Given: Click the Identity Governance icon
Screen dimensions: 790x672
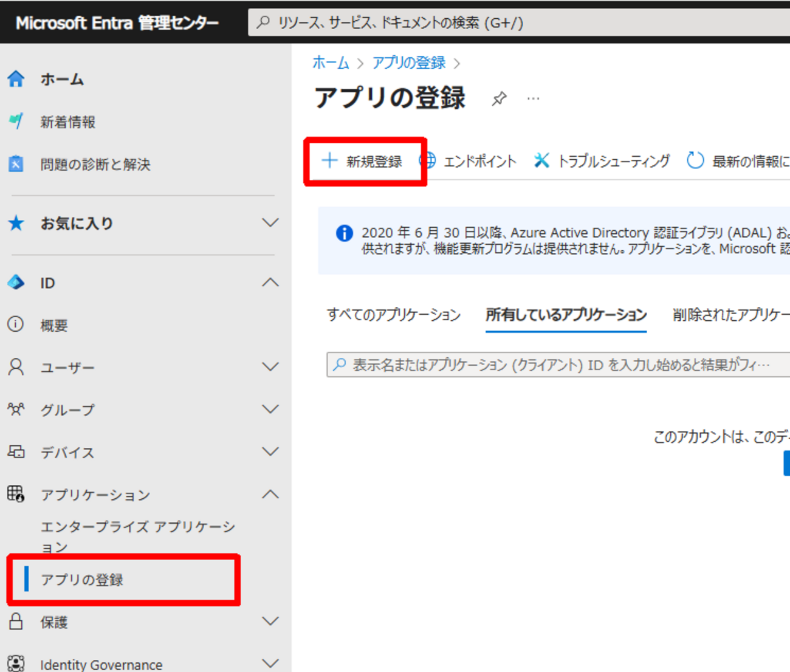Looking at the screenshot, I should [x=16, y=663].
